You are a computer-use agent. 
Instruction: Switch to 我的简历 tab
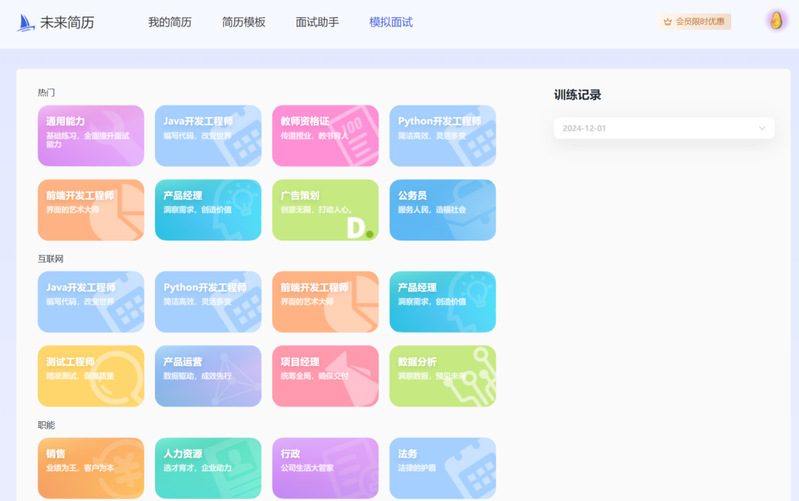click(170, 22)
